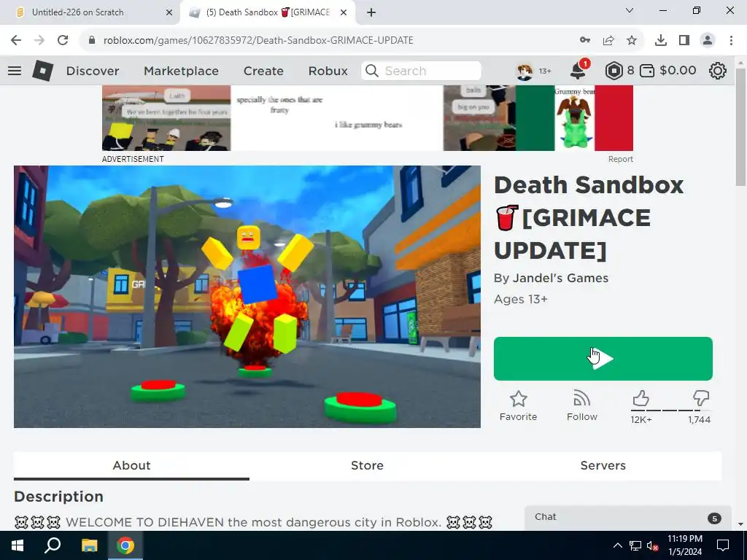Click the 'Description' heading
747x560 pixels.
58,497
